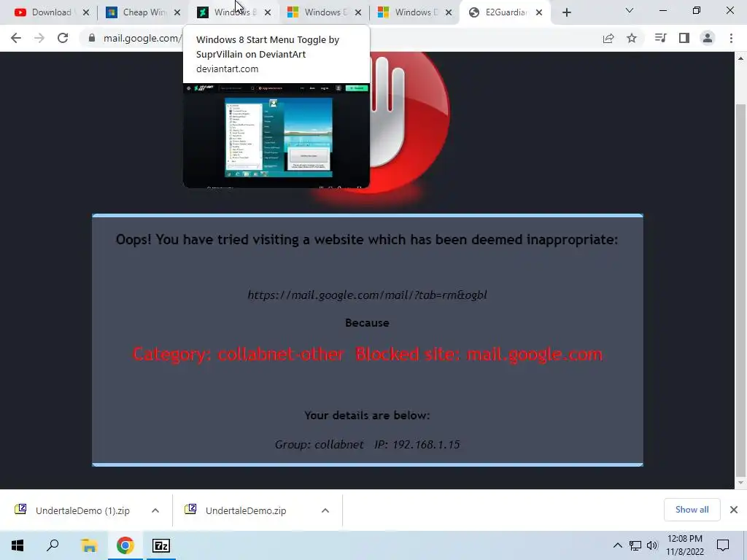Close the fifth tab, a Microsoft Windows tab
The width and height of the screenshot is (747, 560).
coord(449,13)
